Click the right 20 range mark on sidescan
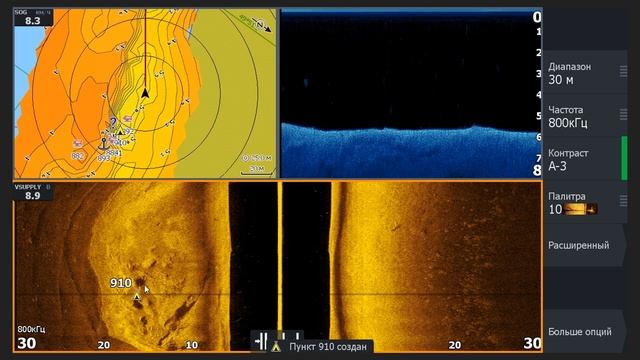 (x=455, y=345)
